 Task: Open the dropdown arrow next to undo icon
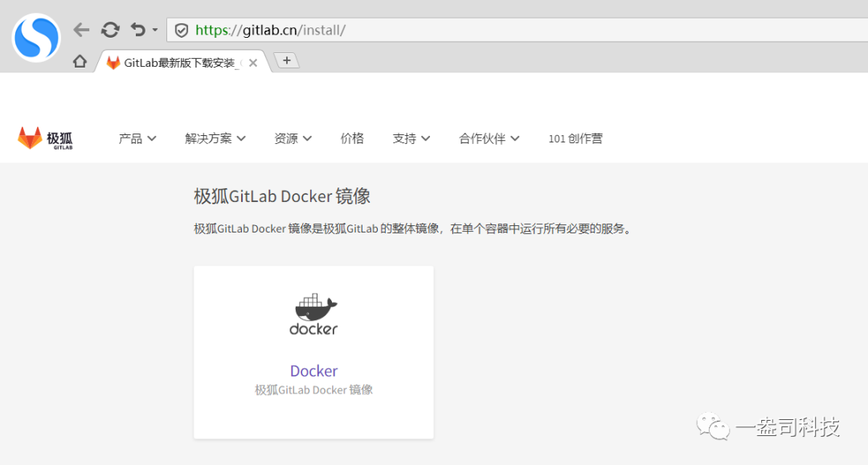[x=155, y=30]
